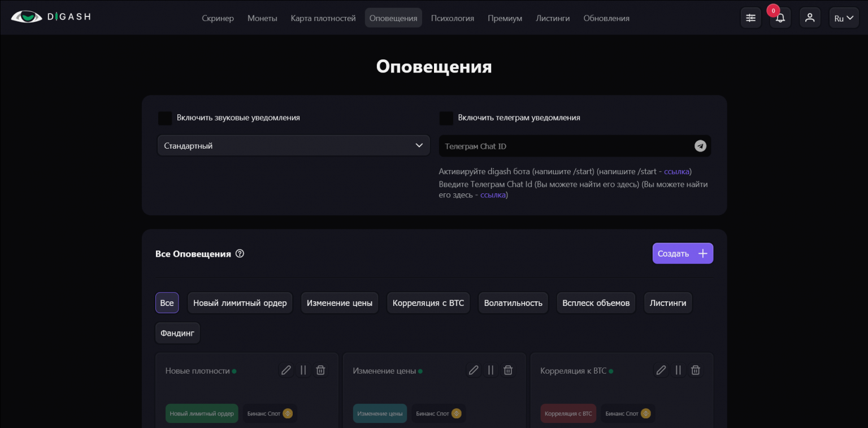Open settings via the sliders icon in header
Screen dimensions: 868x428
click(750, 18)
